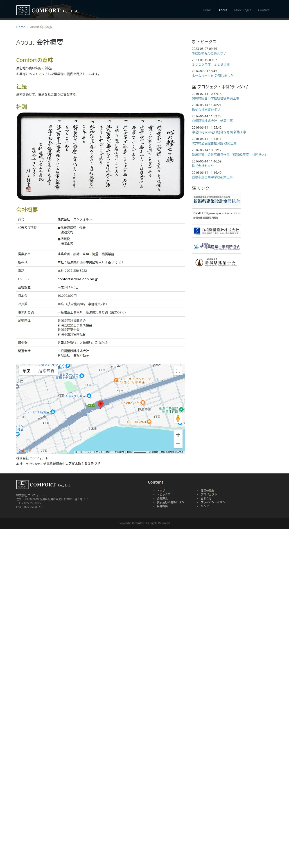Image resolution: width=289 pixels, height=868 pixels.
Task: Click the 新潟県建築士事務所協会 banner
Action: [216, 247]
